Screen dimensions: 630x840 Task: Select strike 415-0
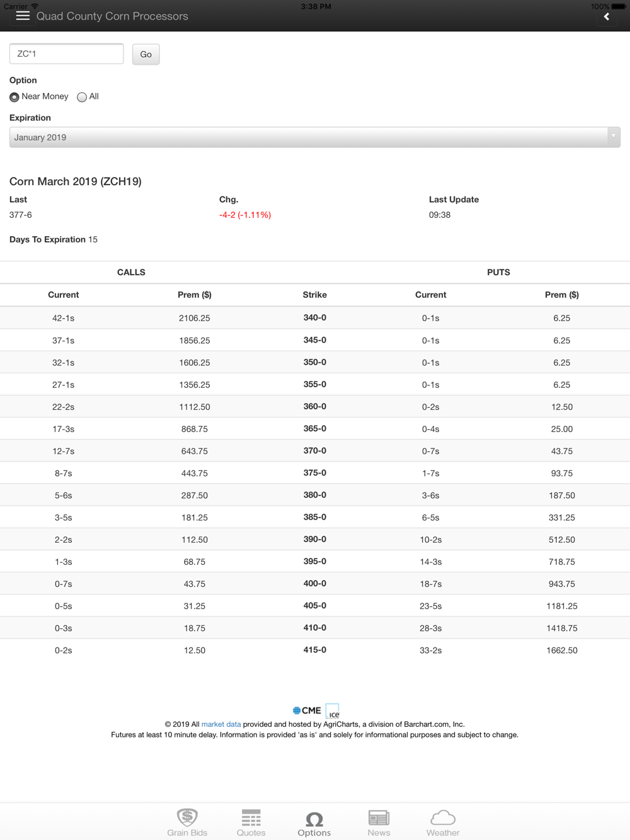315,650
